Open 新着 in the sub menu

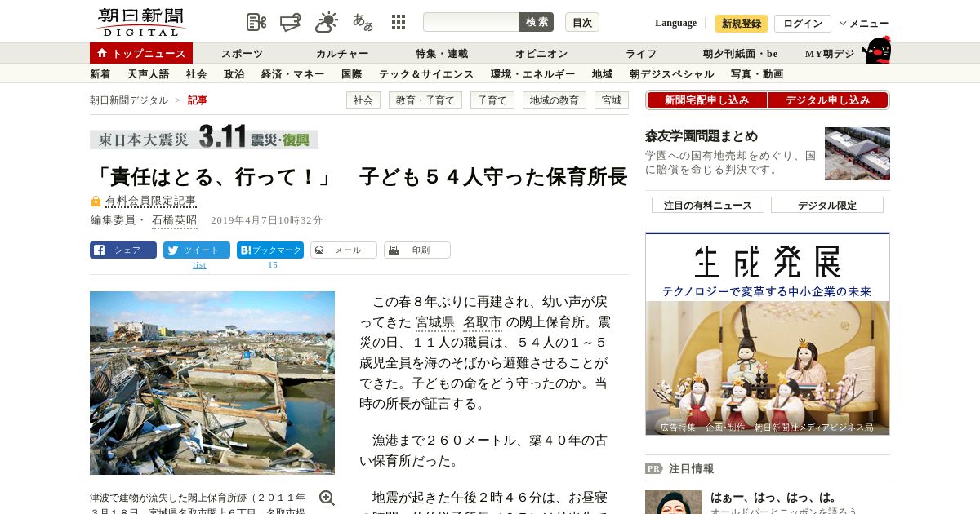(100, 74)
